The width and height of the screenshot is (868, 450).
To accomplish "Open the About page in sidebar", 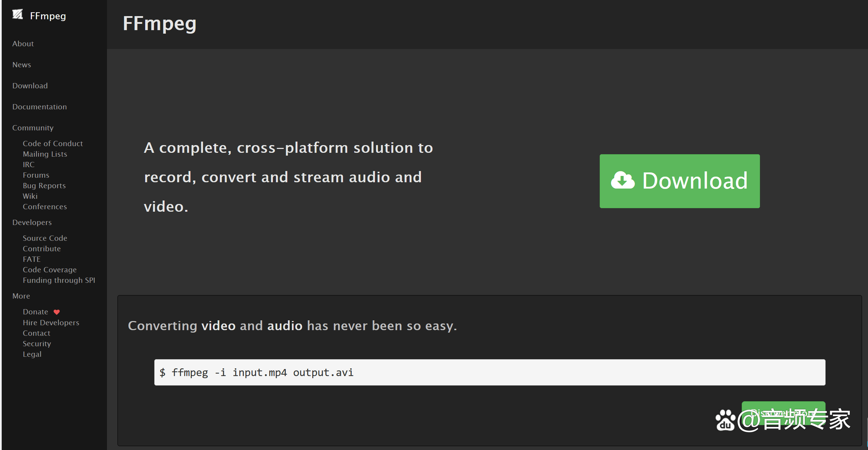I will click(x=23, y=44).
